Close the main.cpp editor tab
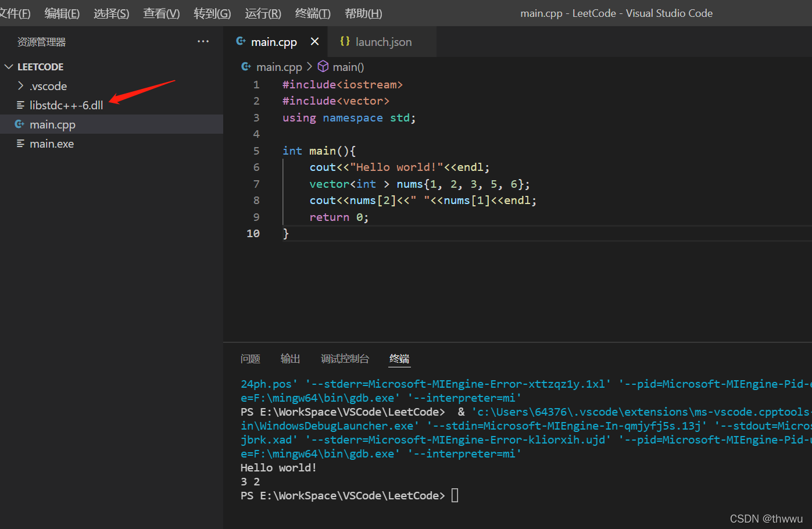The width and height of the screenshot is (812, 529). 314,41
